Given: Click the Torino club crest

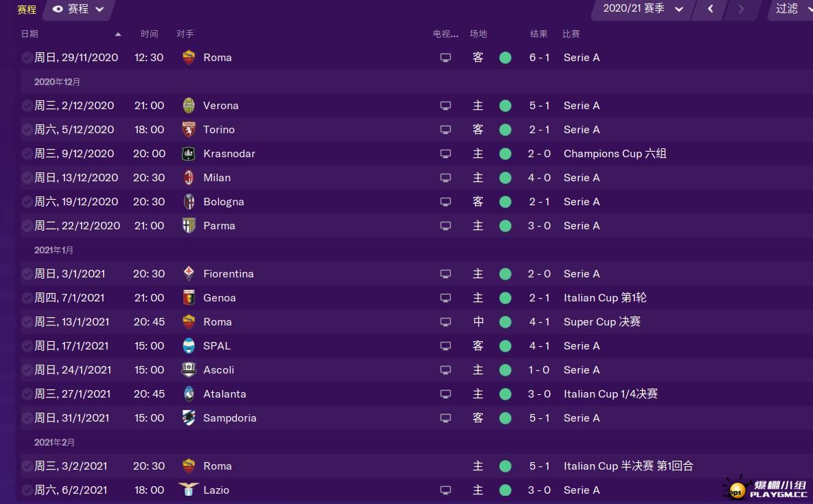Looking at the screenshot, I should pyautogui.click(x=189, y=130).
